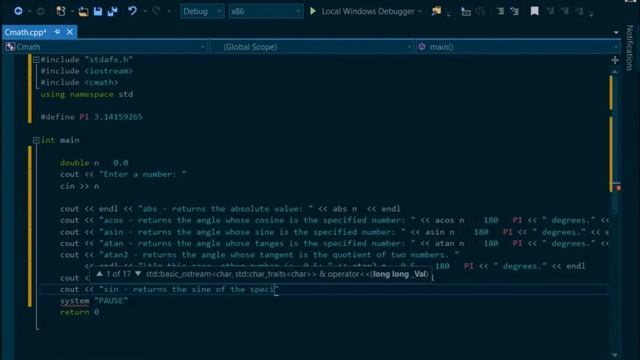Open the open documents list arrow

point(616,32)
